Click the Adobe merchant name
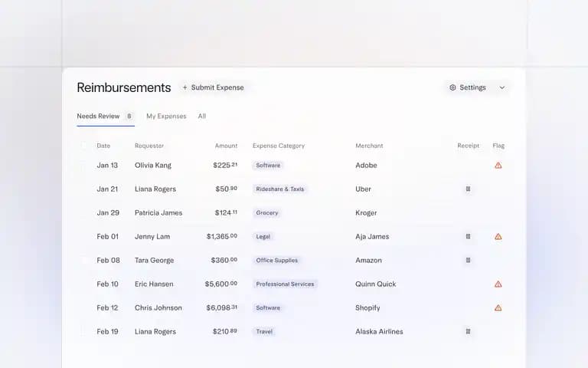 (x=367, y=166)
